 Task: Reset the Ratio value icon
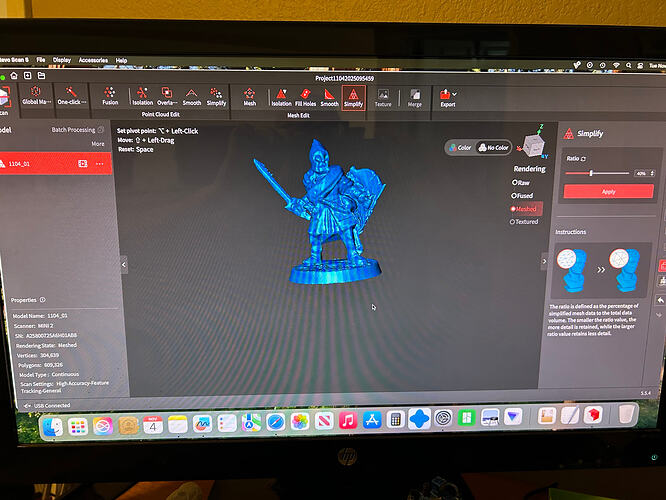584,158
